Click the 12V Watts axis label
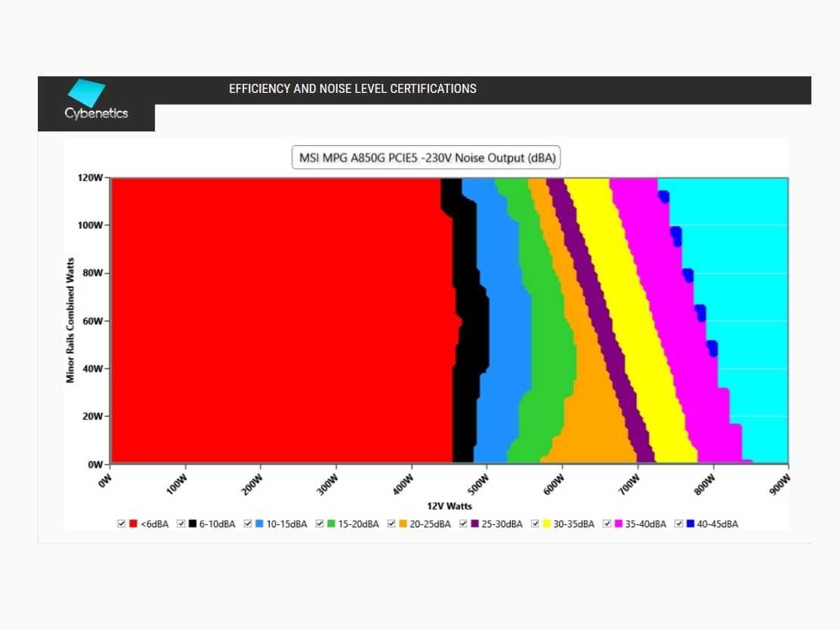Image resolution: width=840 pixels, height=630 pixels. (449, 505)
